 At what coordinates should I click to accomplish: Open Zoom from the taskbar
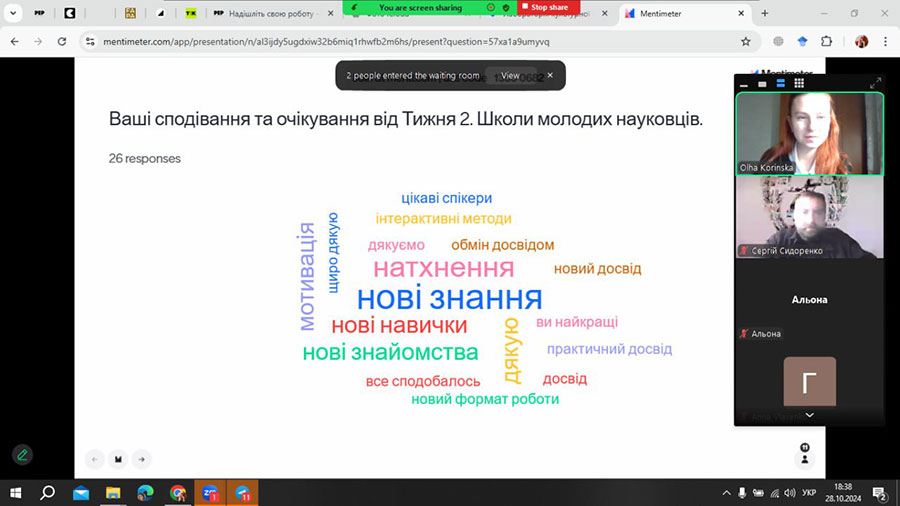click(x=210, y=493)
